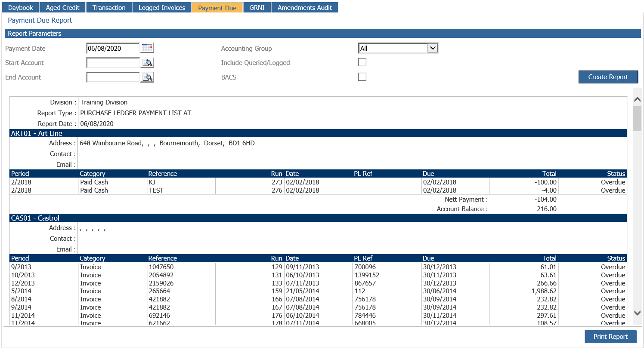Screen dimensions: 644x350
Task: Click the Account Balance value 216.00
Action: [547, 209]
